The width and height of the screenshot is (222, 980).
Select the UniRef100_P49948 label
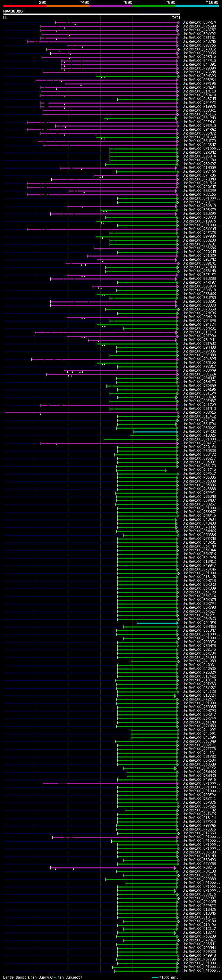coord(199,955)
